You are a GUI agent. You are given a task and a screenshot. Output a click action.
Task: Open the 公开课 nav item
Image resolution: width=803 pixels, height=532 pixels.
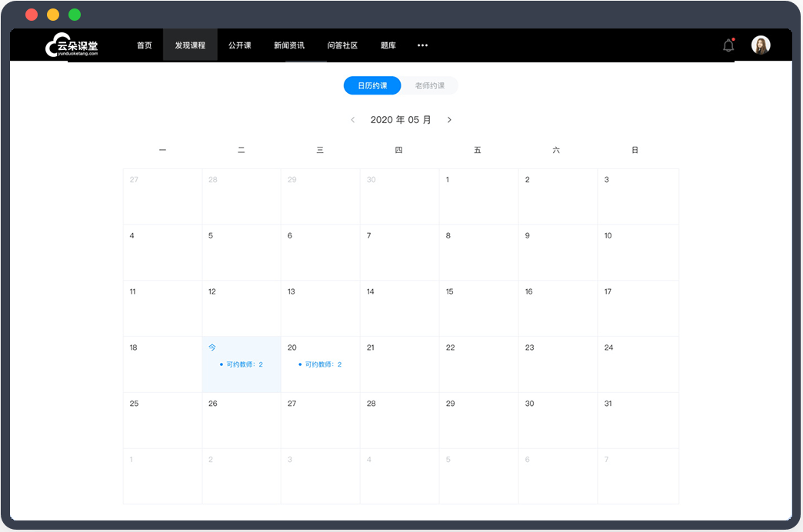(240, 45)
